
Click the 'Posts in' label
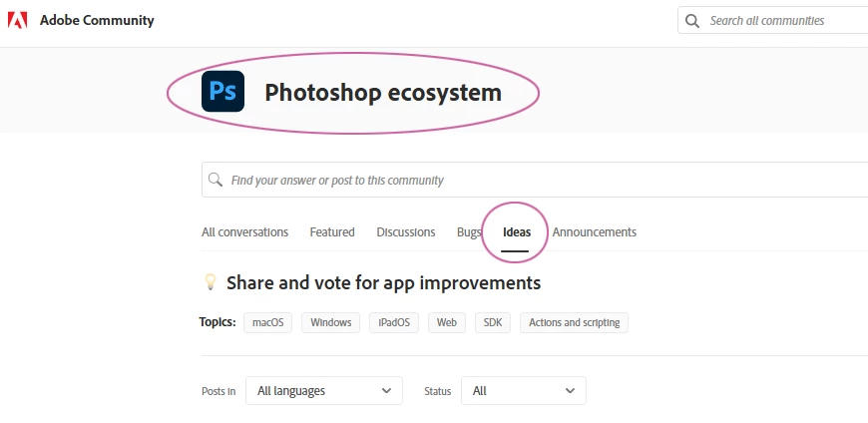coord(218,391)
